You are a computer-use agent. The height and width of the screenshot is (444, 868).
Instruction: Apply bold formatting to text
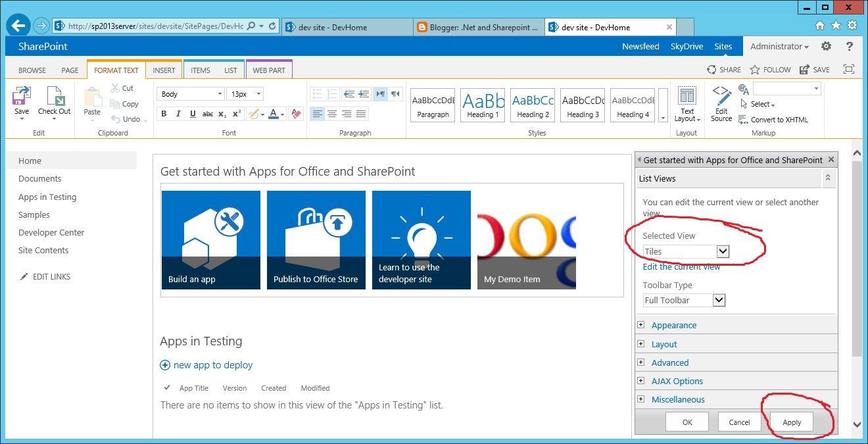(x=164, y=114)
